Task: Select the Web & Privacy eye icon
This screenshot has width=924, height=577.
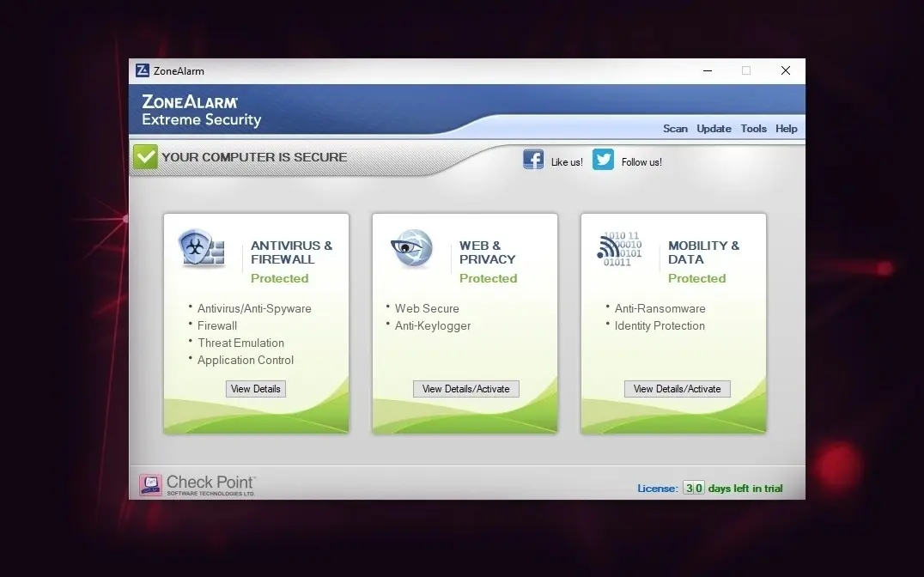Action: (411, 248)
